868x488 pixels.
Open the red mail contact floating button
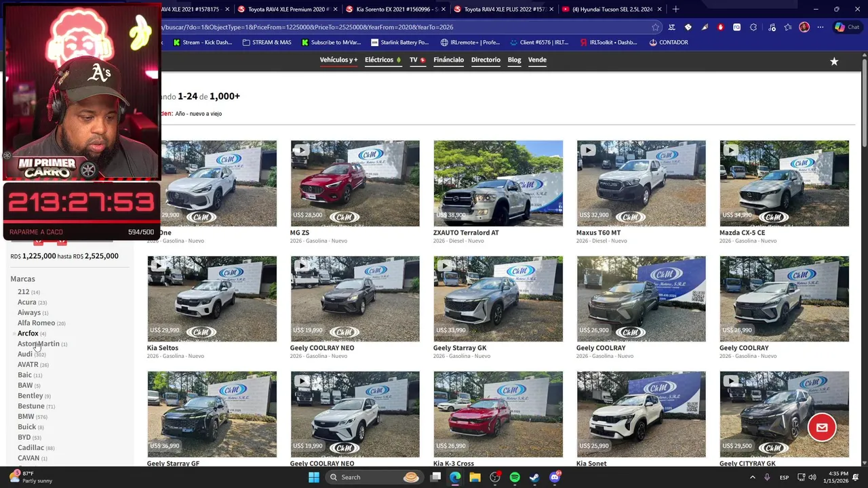point(822,428)
